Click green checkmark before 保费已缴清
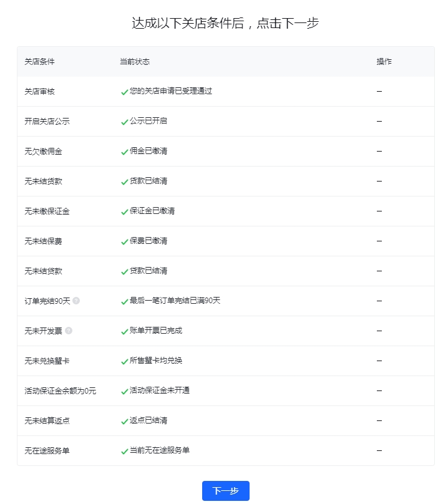438x504 pixels. tap(124, 242)
